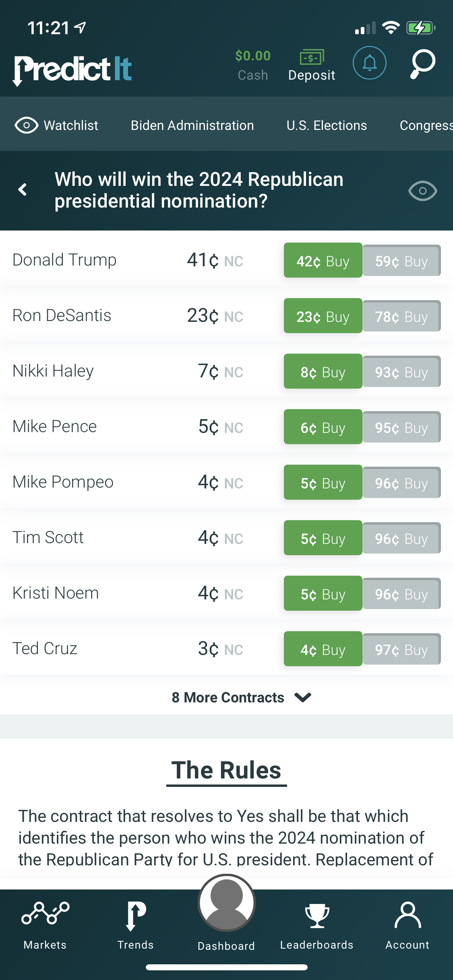453x980 pixels.
Task: Buy No on Ron DeSantis at 78¢
Action: pyautogui.click(x=401, y=316)
